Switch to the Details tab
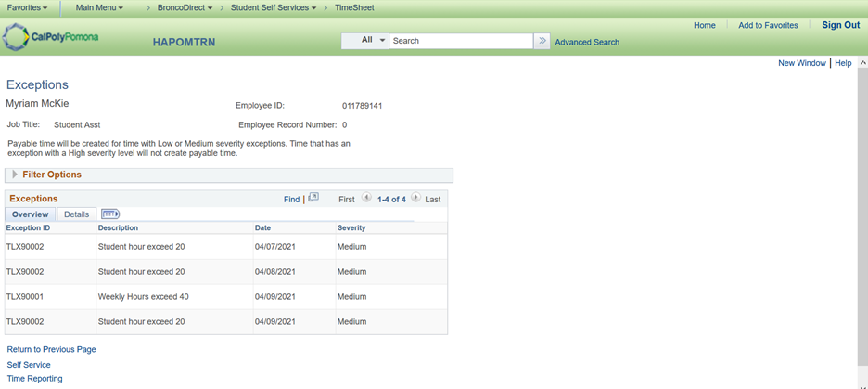This screenshot has height=389, width=868. 76,214
